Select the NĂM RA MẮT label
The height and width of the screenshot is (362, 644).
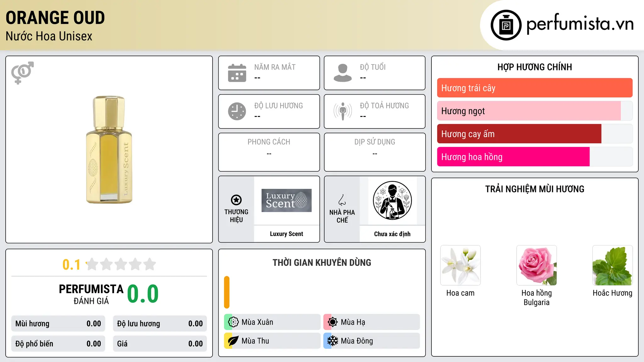(x=275, y=67)
